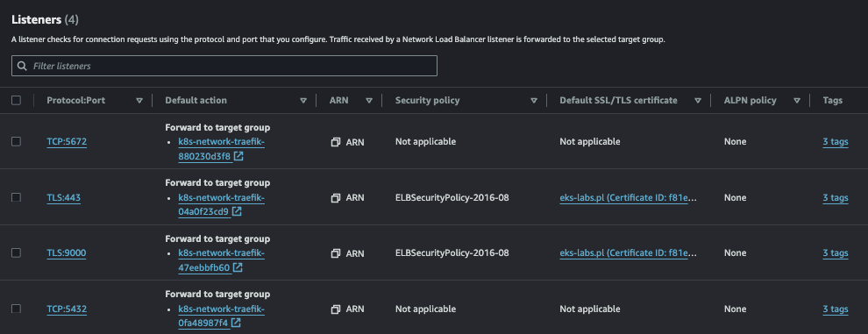Screen dimensions: 868x334
Task: Sort by ARN column arrow
Action: tap(369, 101)
